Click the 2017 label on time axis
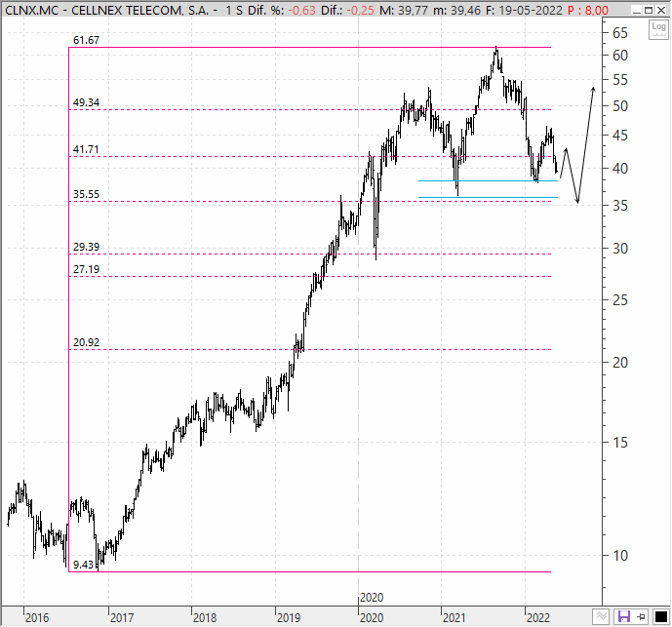 (122, 618)
